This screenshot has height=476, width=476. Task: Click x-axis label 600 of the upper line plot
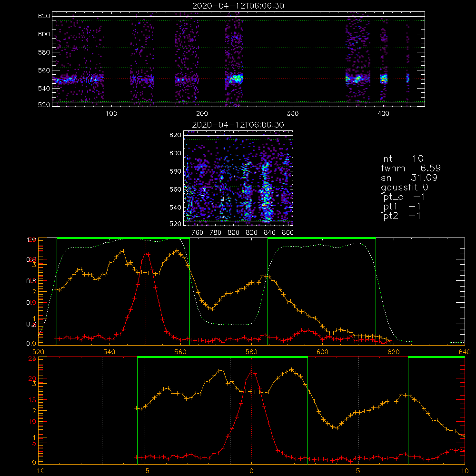coord(322,352)
